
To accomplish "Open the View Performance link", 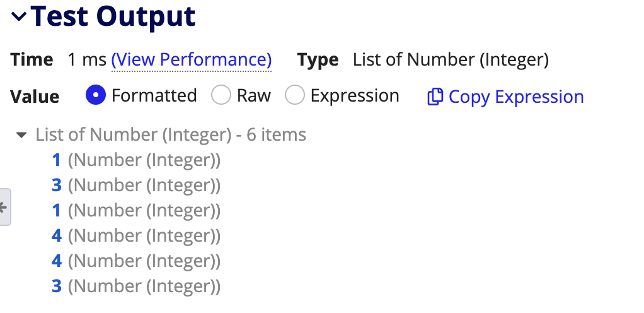I will pos(192,60).
